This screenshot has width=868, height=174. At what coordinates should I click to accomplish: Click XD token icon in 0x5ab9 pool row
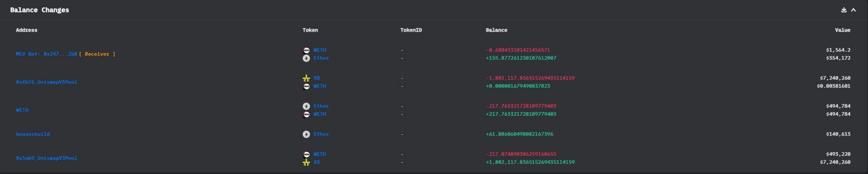(306, 162)
